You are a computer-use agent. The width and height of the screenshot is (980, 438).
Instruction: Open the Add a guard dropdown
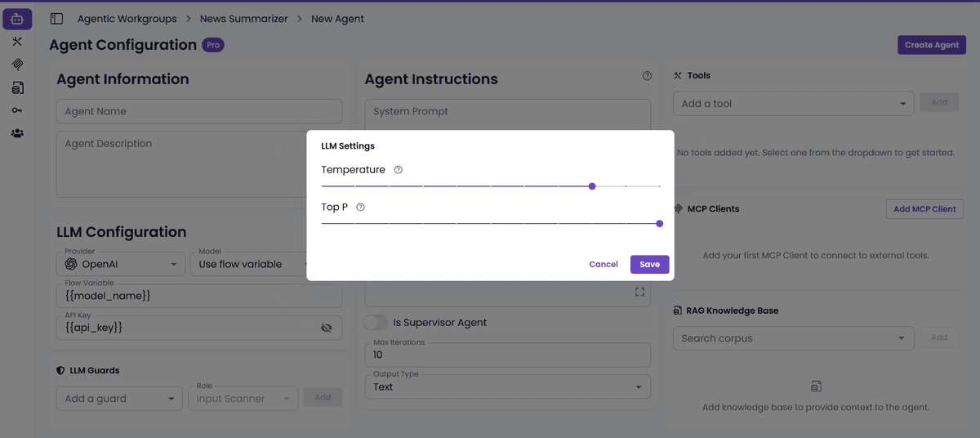click(118, 399)
